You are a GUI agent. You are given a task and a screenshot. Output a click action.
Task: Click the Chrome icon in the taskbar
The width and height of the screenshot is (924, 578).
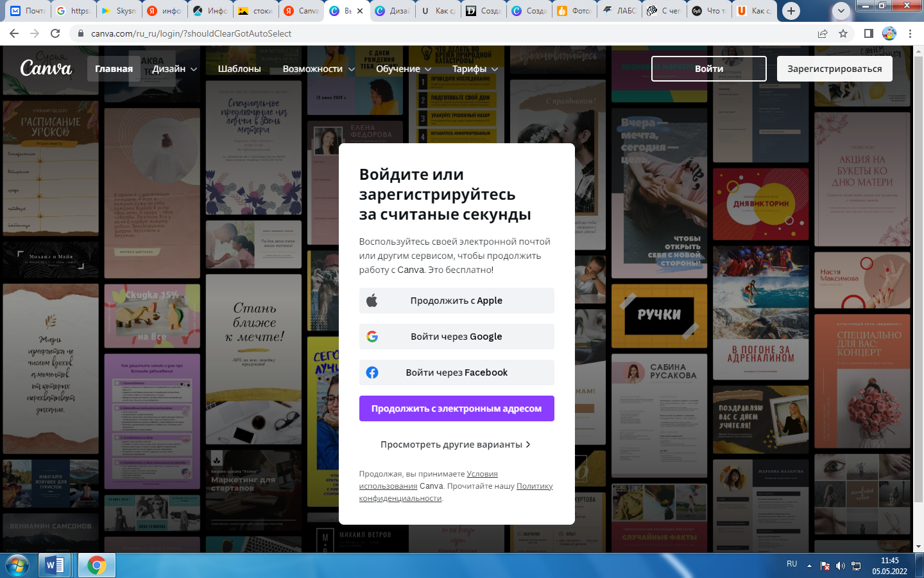coord(97,565)
